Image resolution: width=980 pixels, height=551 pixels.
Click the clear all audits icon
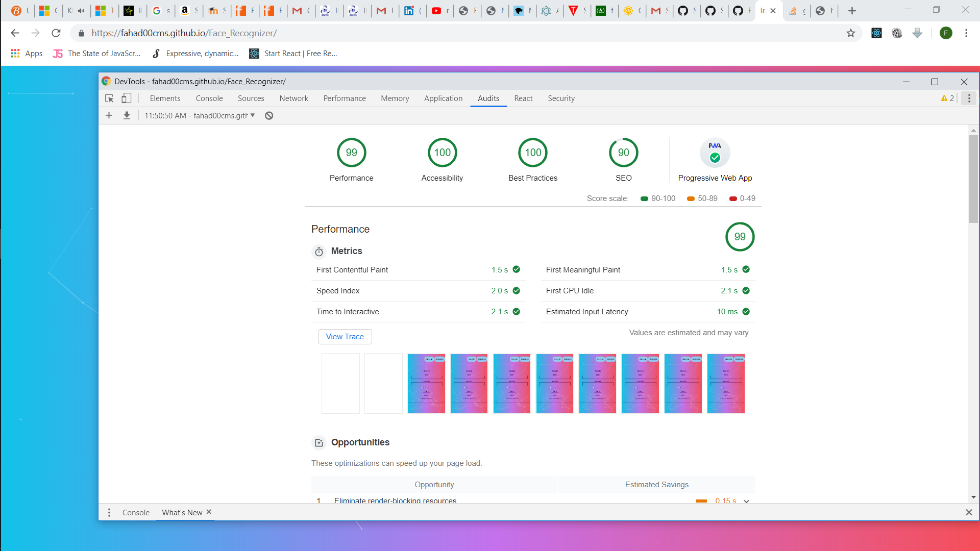pyautogui.click(x=269, y=116)
